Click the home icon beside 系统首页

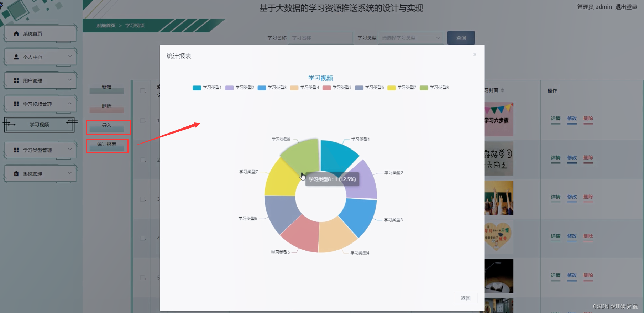pos(16,33)
